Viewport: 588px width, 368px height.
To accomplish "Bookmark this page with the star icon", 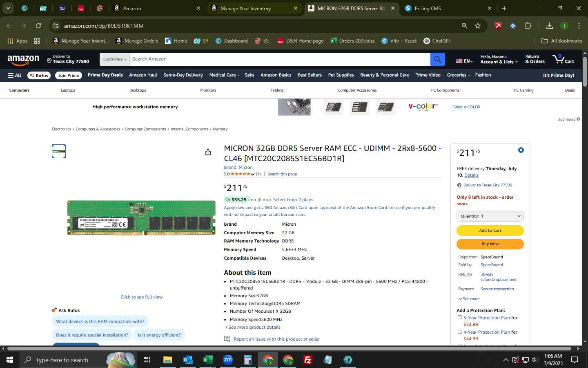I will click(x=478, y=26).
